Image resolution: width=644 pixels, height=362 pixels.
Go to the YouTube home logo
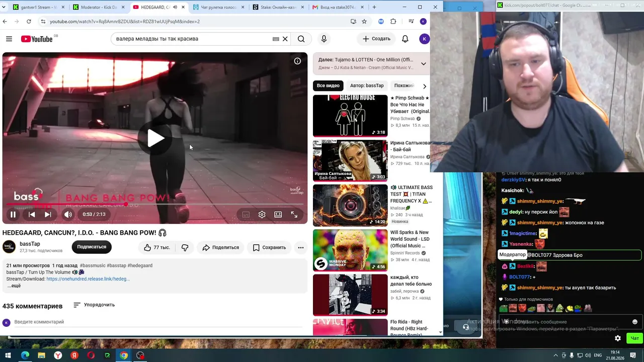(37, 39)
